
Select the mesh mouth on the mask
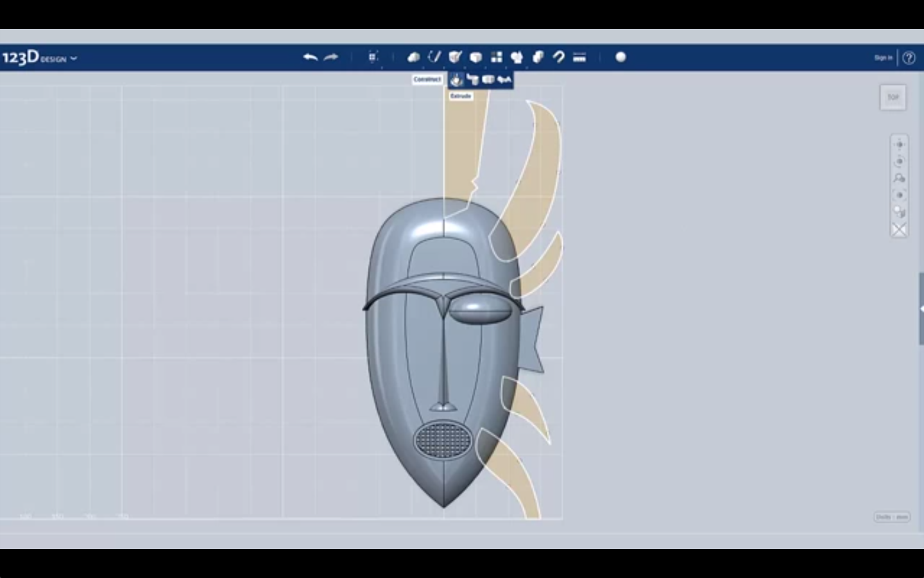(444, 439)
